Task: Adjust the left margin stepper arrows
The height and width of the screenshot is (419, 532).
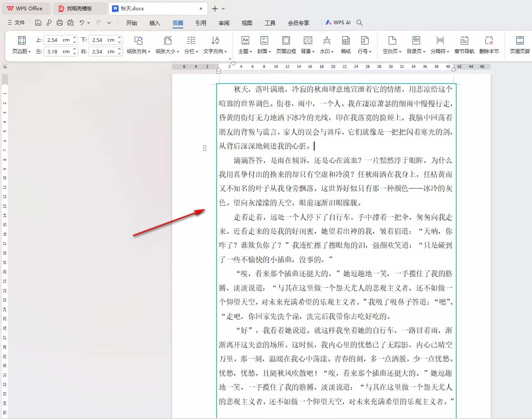Action: (75, 51)
